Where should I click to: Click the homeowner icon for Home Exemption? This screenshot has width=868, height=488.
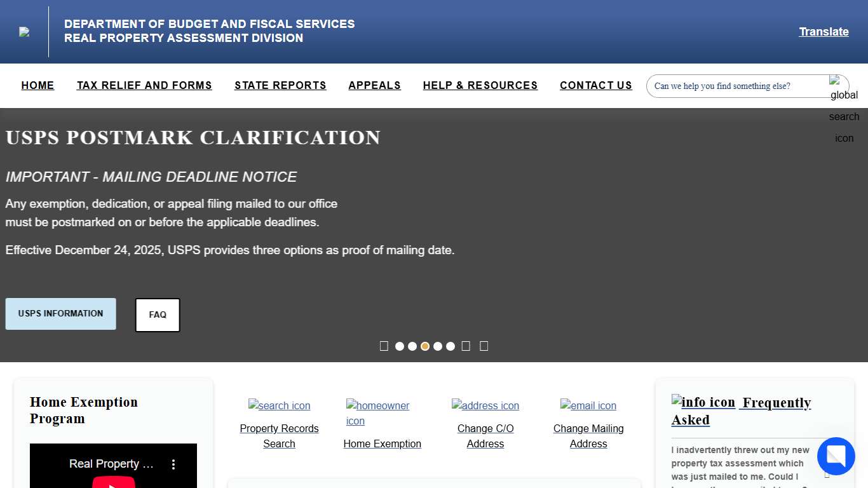click(x=377, y=405)
